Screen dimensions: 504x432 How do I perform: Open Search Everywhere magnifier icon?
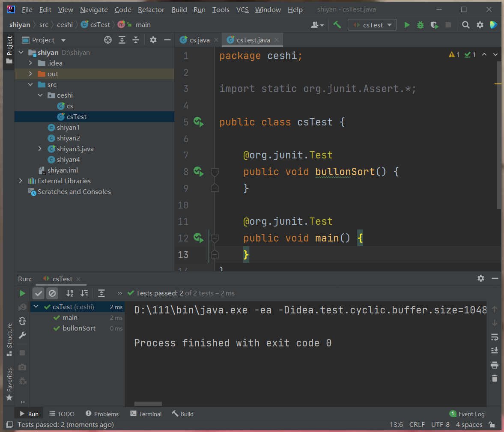[x=466, y=25]
